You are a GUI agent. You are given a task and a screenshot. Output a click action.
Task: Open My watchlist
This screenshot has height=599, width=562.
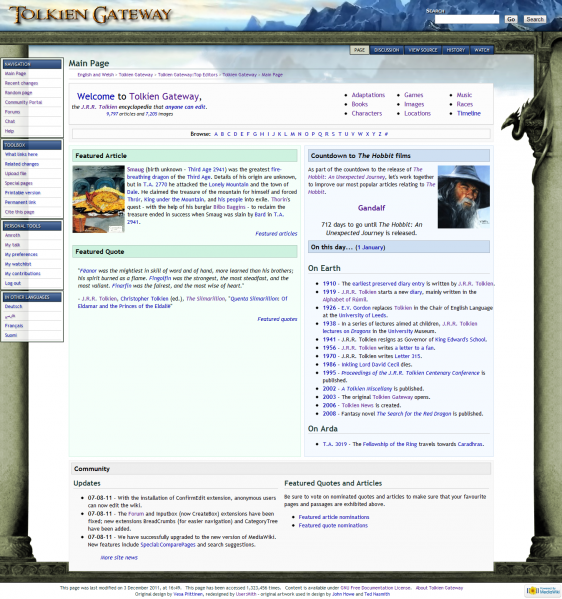[18, 264]
